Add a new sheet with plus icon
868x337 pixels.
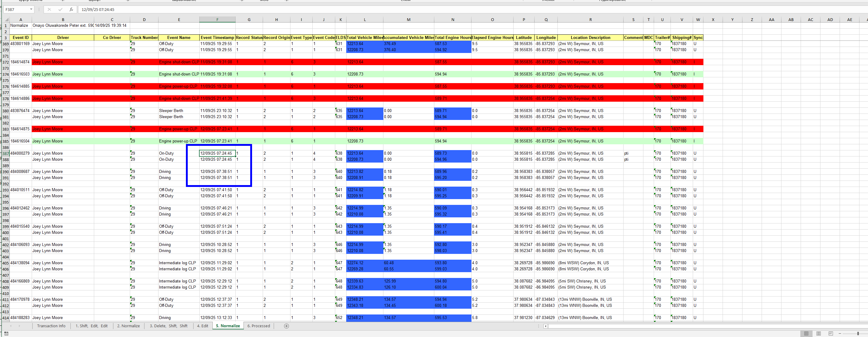click(286, 326)
